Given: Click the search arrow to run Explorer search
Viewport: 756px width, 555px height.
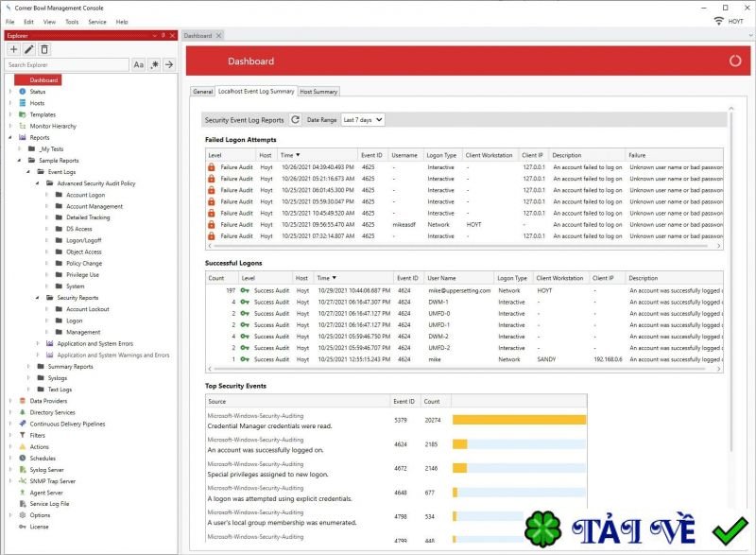Looking at the screenshot, I should (170, 65).
